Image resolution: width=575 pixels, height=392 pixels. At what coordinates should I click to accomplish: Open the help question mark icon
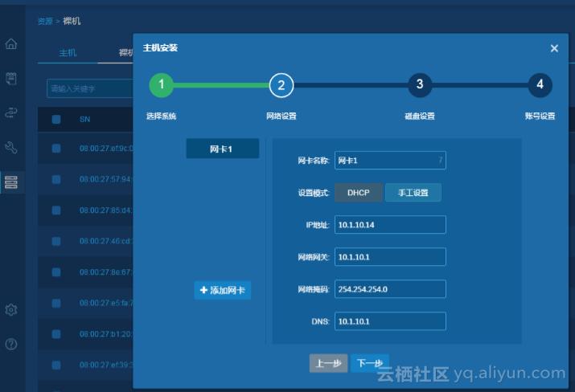[11, 344]
